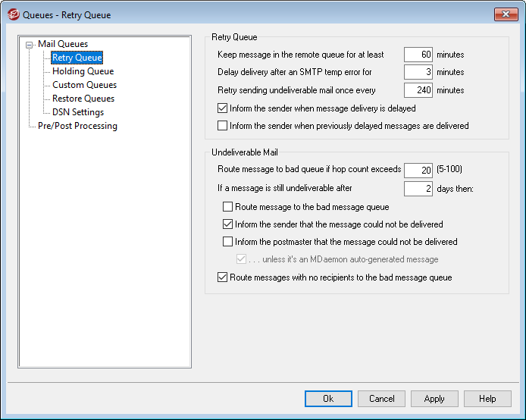The width and height of the screenshot is (526, 420).
Task: Collapse the Mail Queues tree node
Action: tap(30, 45)
